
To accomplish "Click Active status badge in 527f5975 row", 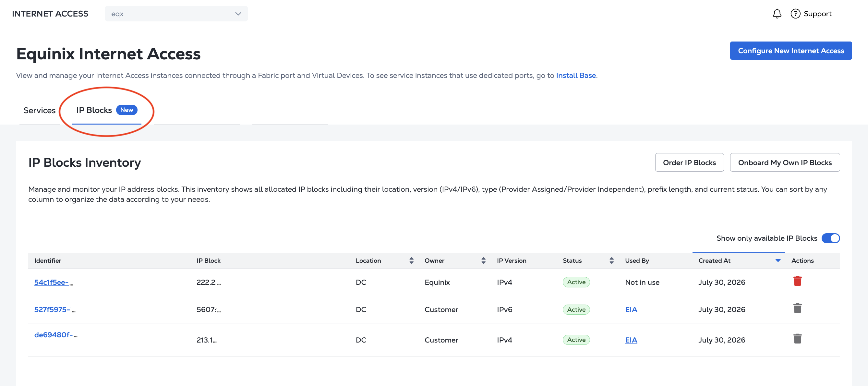I will [576, 309].
